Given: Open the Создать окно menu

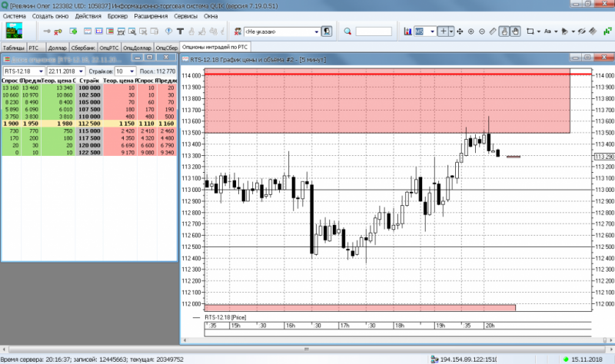Looking at the screenshot, I should tap(50, 16).
